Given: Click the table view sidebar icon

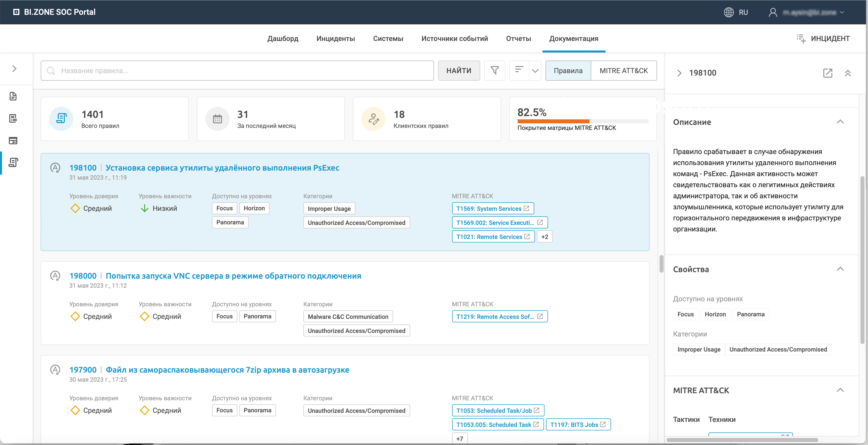Looking at the screenshot, I should 13,140.
